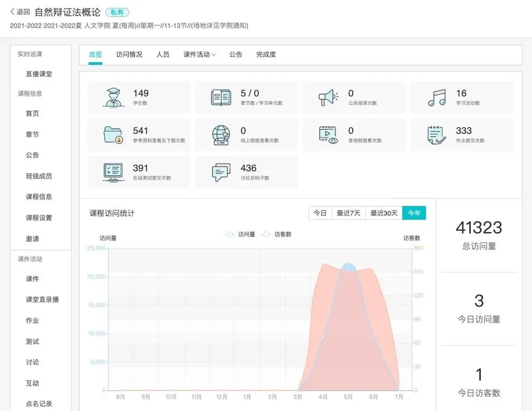Screen dimensions: 532x411
Task: Click the 541 参考资料 download count
Action: point(140,131)
